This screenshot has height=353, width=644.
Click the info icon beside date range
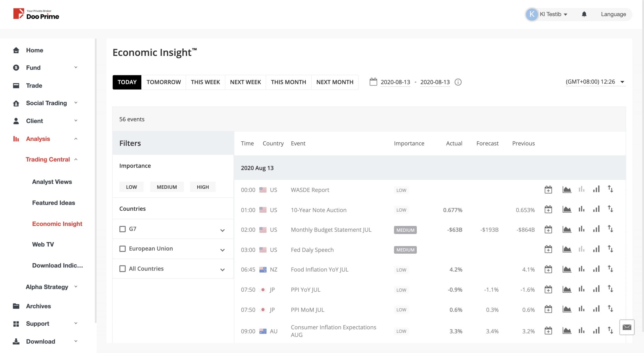click(x=458, y=82)
